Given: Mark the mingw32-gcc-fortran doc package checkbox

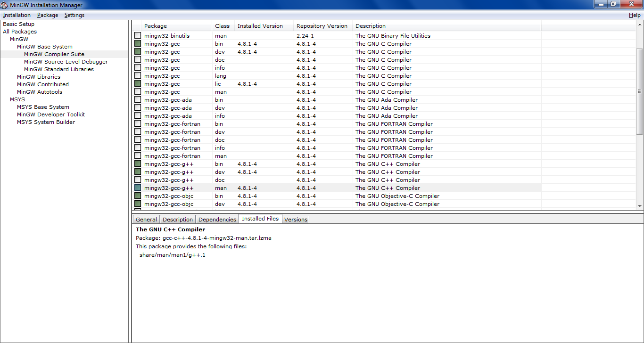Looking at the screenshot, I should pos(138,140).
